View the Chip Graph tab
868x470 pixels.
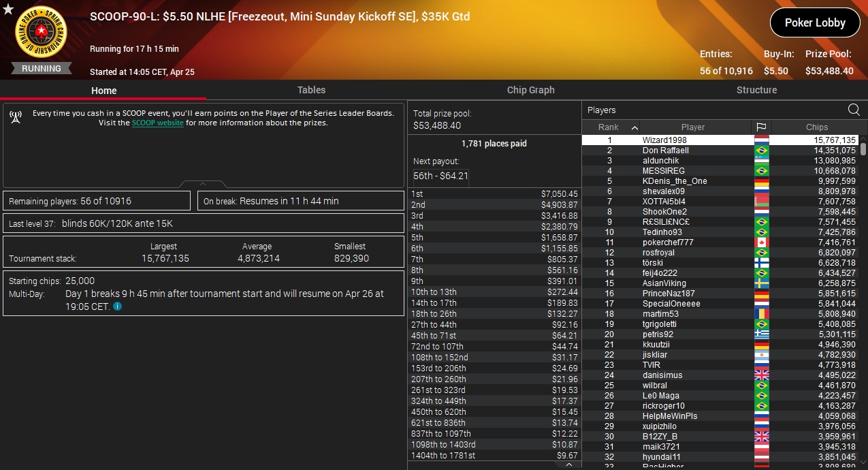(x=531, y=90)
